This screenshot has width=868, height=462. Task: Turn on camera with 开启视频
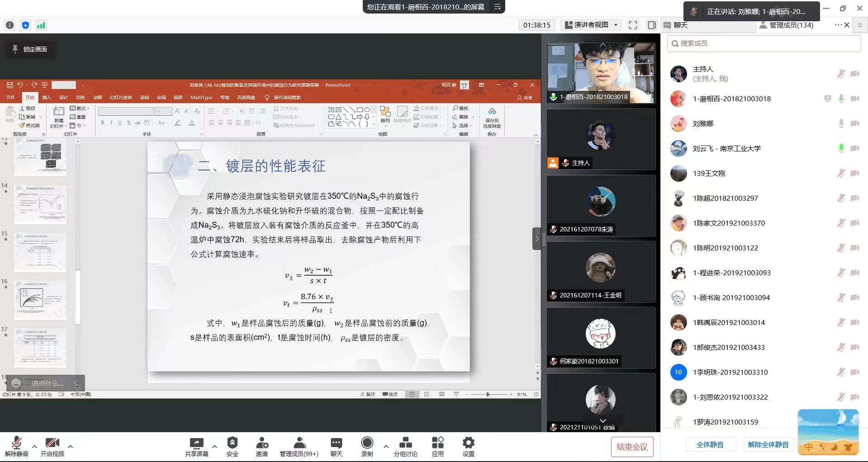click(52, 443)
